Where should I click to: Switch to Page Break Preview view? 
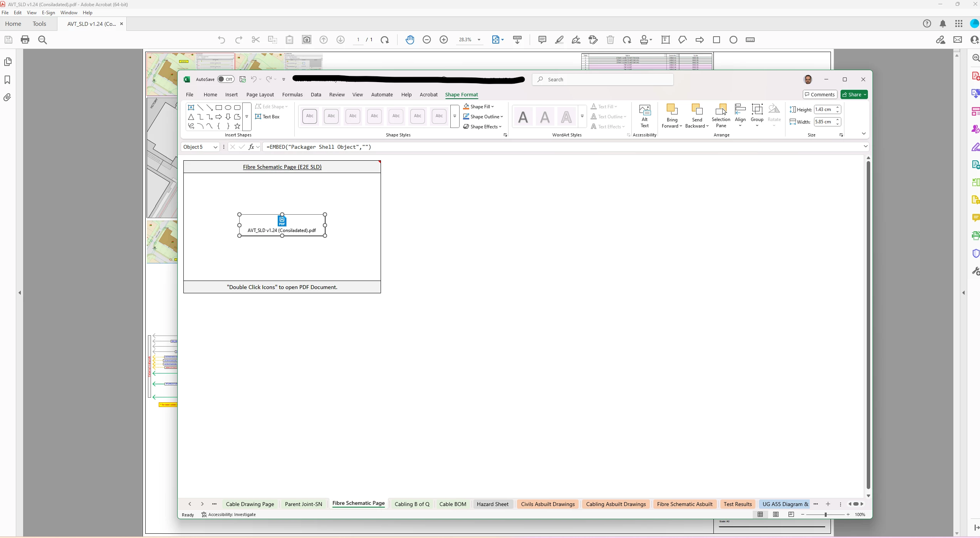(x=791, y=514)
